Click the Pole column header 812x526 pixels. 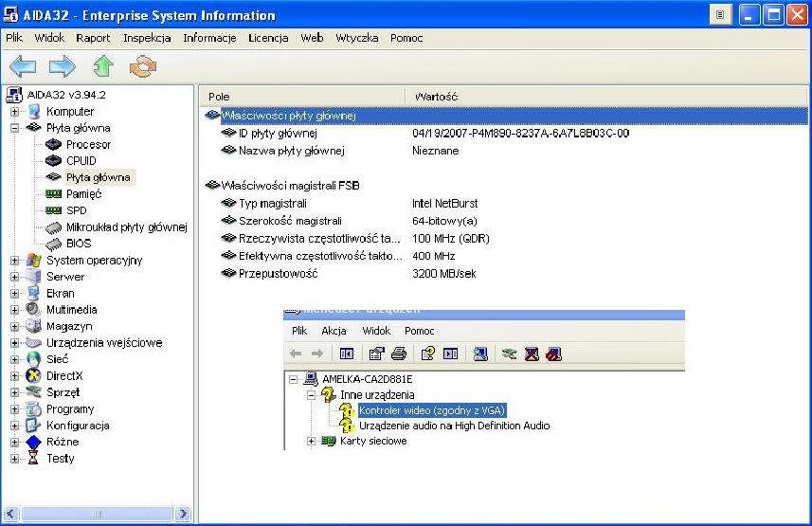(x=302, y=97)
